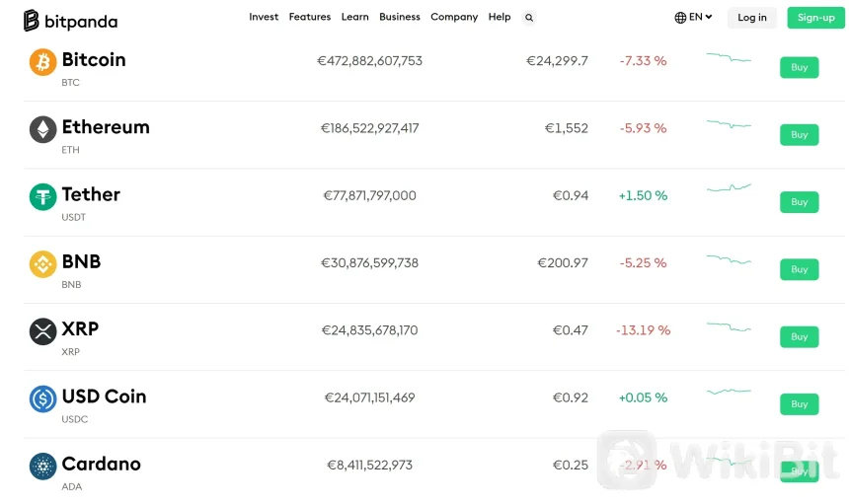The image size is (849, 504).
Task: Open the Company menu
Action: pos(454,17)
